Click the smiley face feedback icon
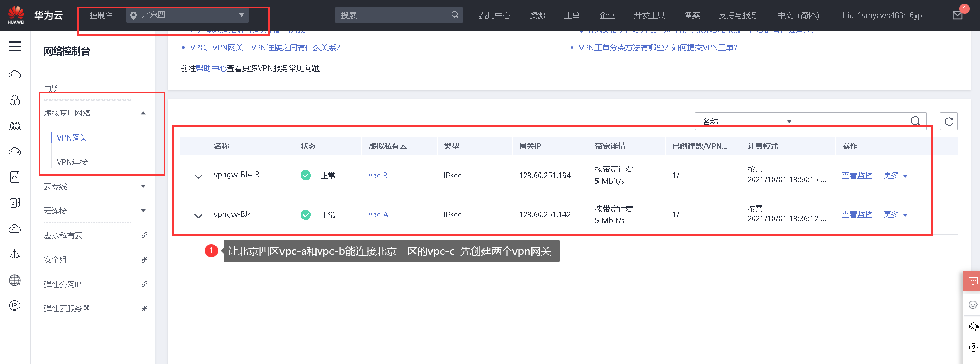The width and height of the screenshot is (980, 364). (x=973, y=305)
